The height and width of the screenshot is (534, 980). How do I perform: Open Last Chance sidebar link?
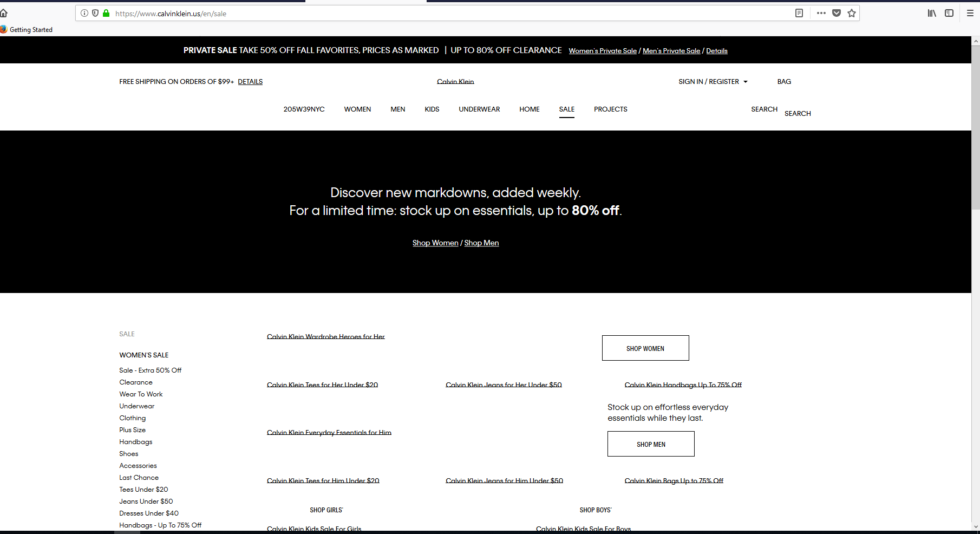pos(139,478)
